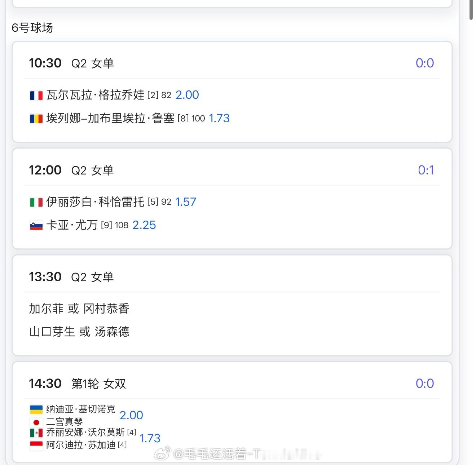Click the 2.25 odds for 尤万
The width and height of the screenshot is (476, 465).
tap(144, 225)
